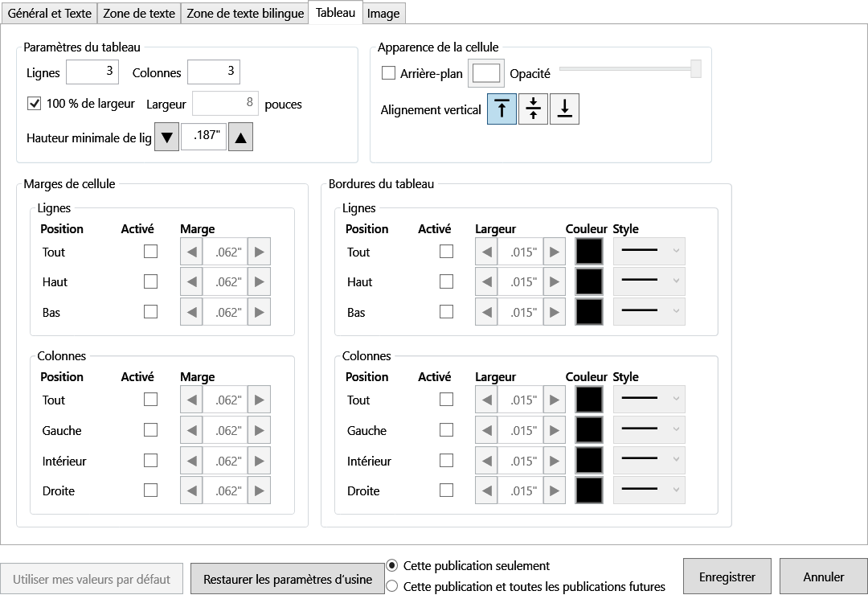Enable Droite border checkbox
Image resolution: width=868 pixels, height=595 pixels.
pos(446,490)
